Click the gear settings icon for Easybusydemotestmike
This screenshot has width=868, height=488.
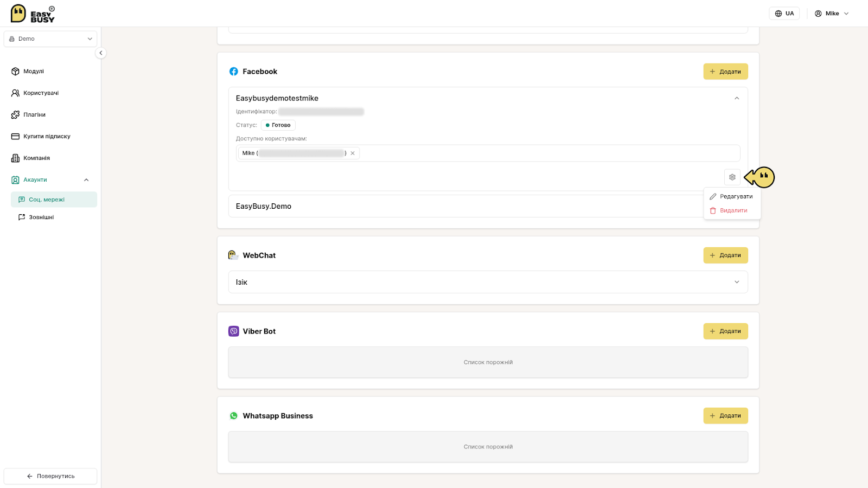732,177
